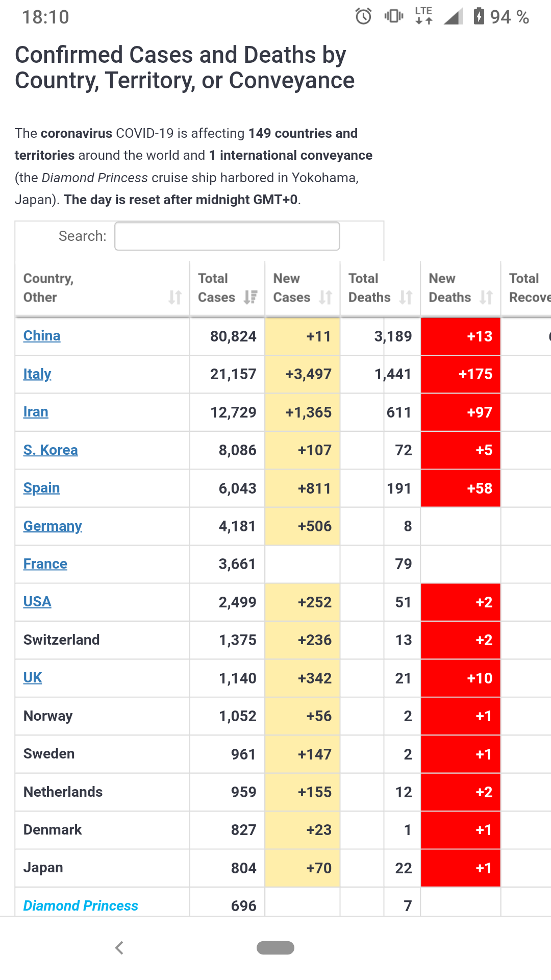Sort by Total Cases sort icon
551x980 pixels.
[251, 297]
